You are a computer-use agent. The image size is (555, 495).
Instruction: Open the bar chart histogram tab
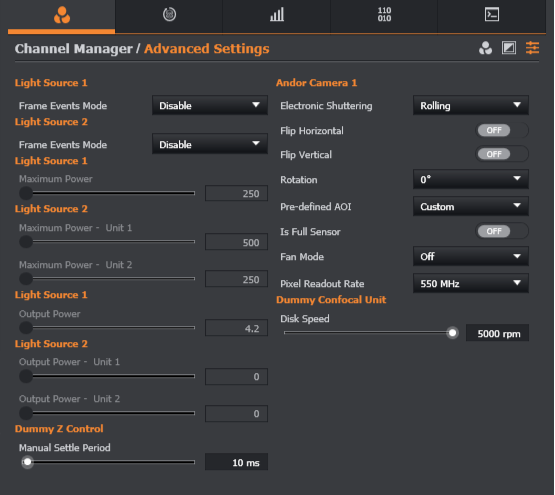277,15
